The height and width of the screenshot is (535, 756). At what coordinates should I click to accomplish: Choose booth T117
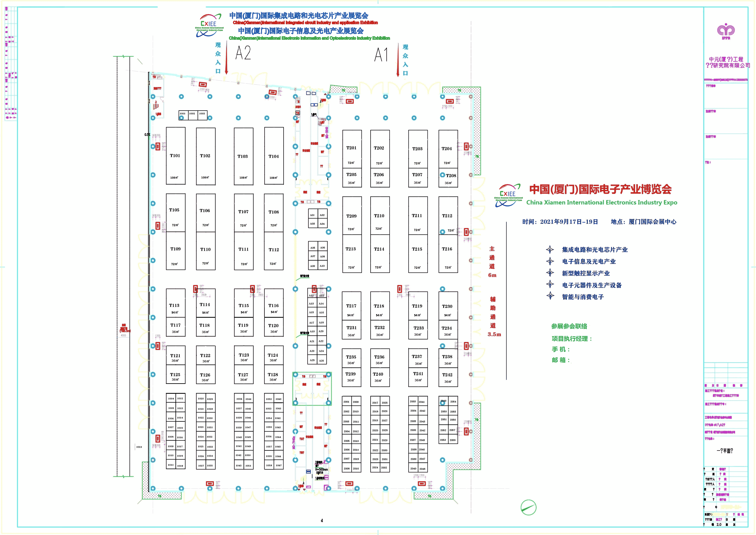click(175, 327)
